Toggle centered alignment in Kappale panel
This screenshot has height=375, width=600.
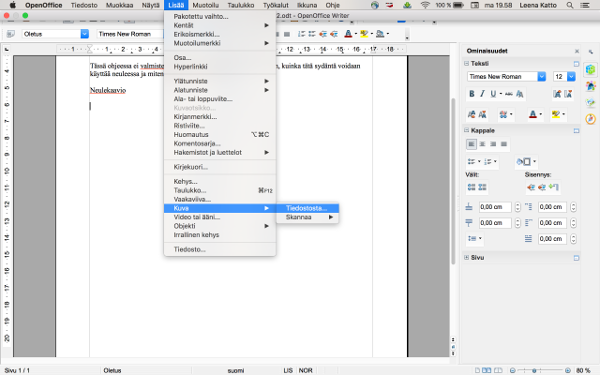pos(482,144)
